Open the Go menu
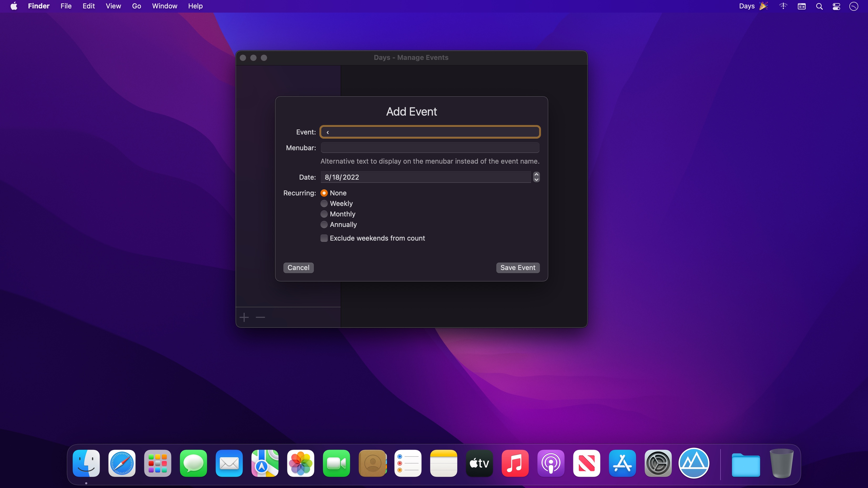868x488 pixels. (136, 6)
